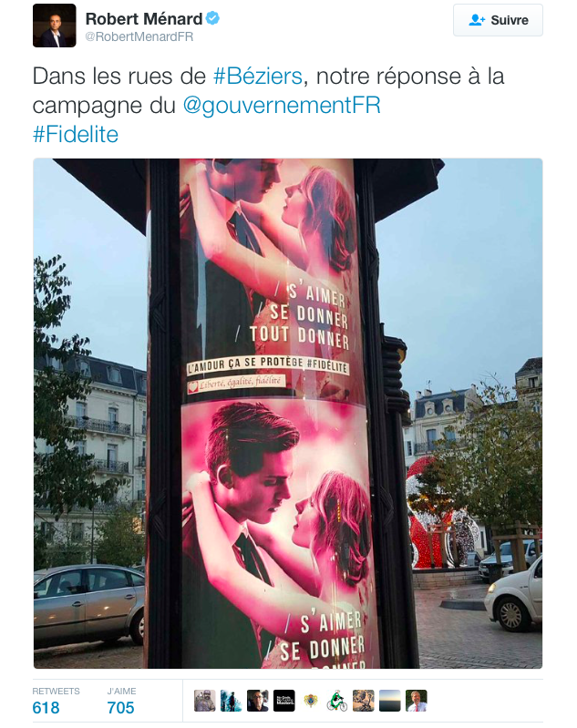Visit the @gouvernementFR mention
This screenshot has width=577, height=728.
pyautogui.click(x=282, y=105)
